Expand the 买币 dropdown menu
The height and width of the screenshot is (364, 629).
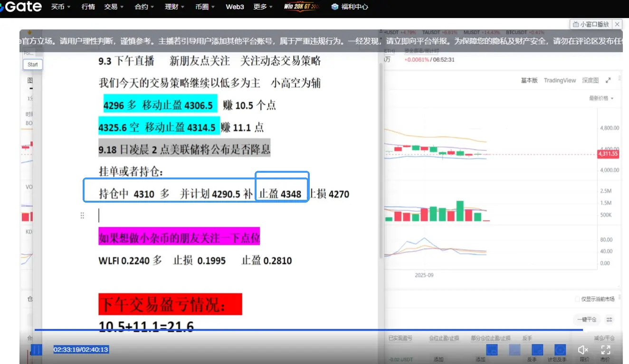(61, 7)
